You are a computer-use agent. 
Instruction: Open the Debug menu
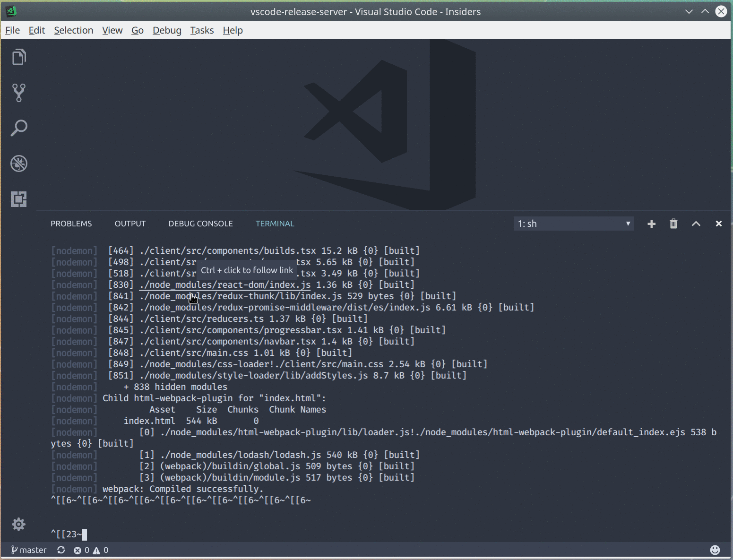[x=167, y=30]
